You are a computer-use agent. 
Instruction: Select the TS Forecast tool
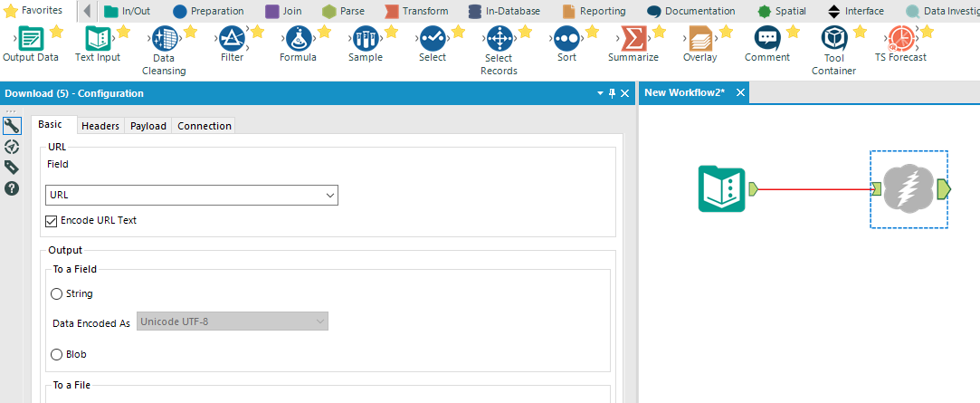pyautogui.click(x=900, y=39)
